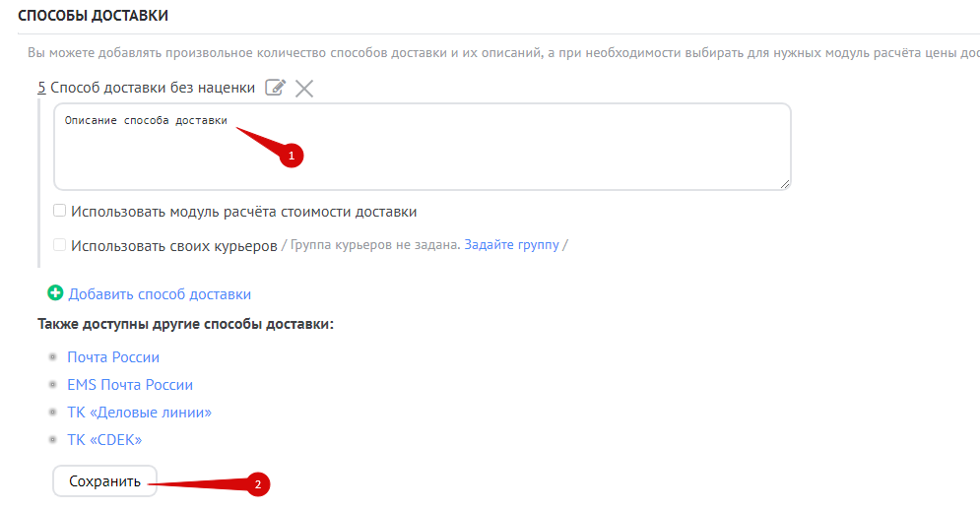
Task: Click the green plus icon
Action: [55, 293]
